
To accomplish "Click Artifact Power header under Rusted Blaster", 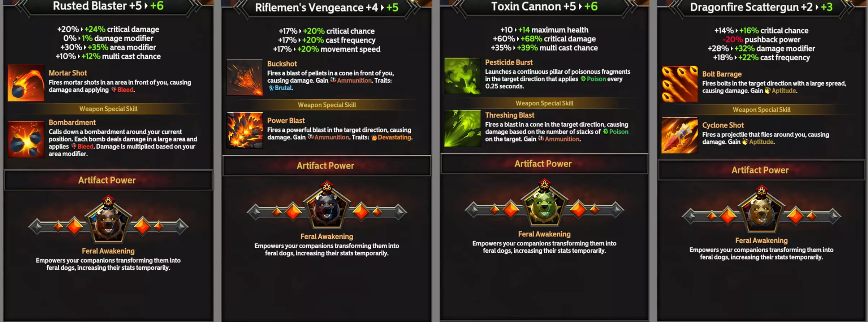I will [107, 180].
